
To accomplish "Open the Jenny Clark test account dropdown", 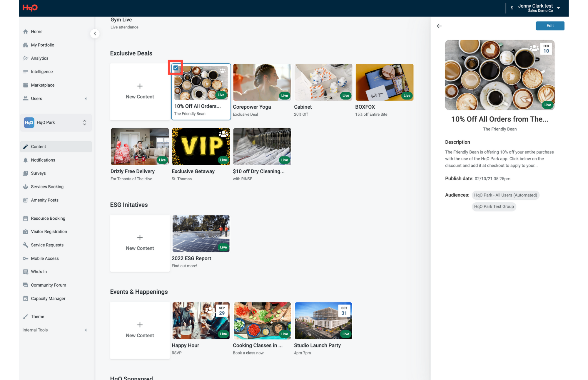I will click(x=558, y=8).
